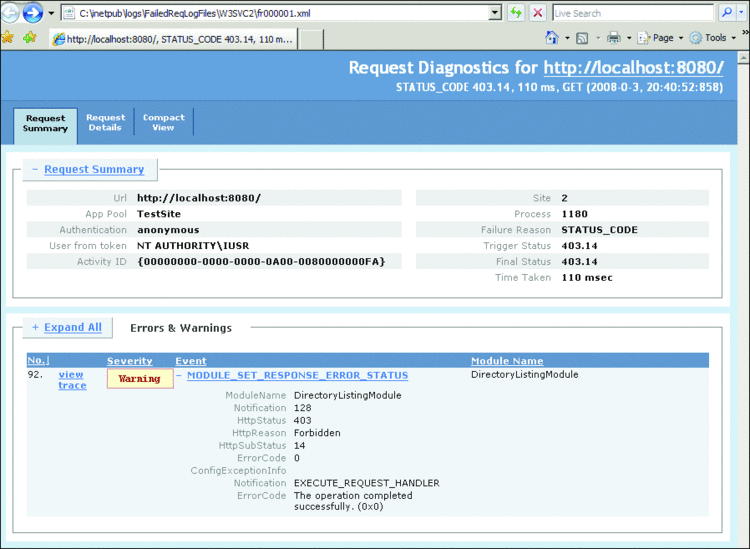Click the Forbidden HttpReason value

317,433
